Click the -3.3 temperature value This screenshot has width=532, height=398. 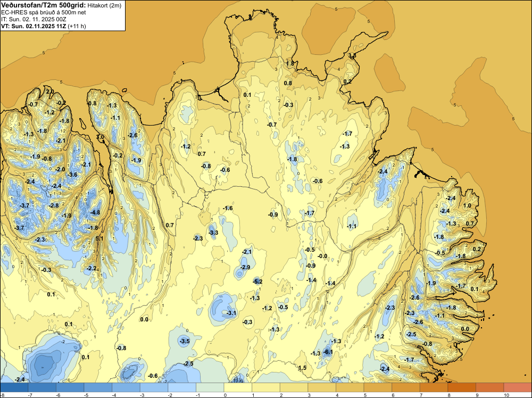[213, 233]
